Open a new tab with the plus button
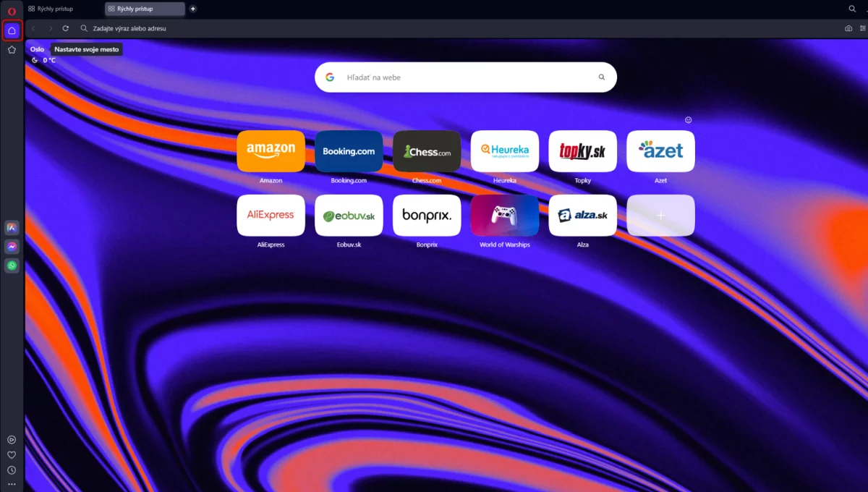The width and height of the screenshot is (868, 492). coord(192,9)
